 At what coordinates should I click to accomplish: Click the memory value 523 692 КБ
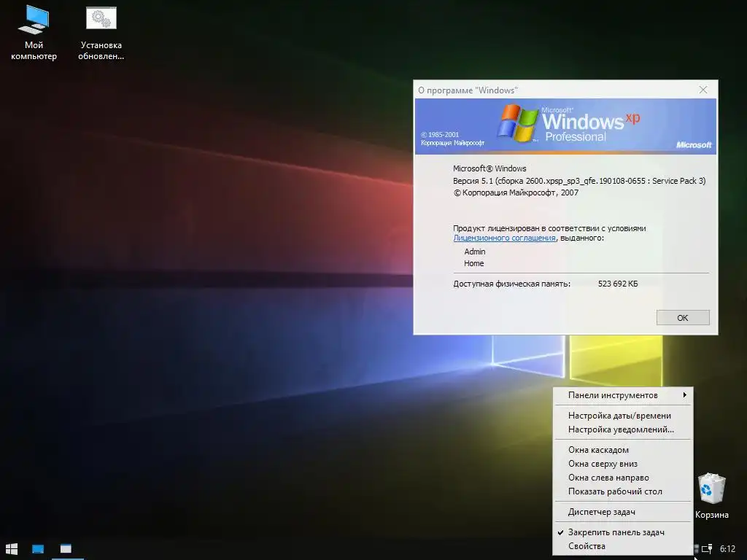click(618, 284)
